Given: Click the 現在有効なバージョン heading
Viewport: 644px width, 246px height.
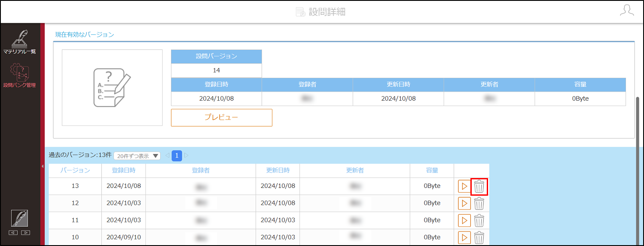Looking at the screenshot, I should click(85, 34).
